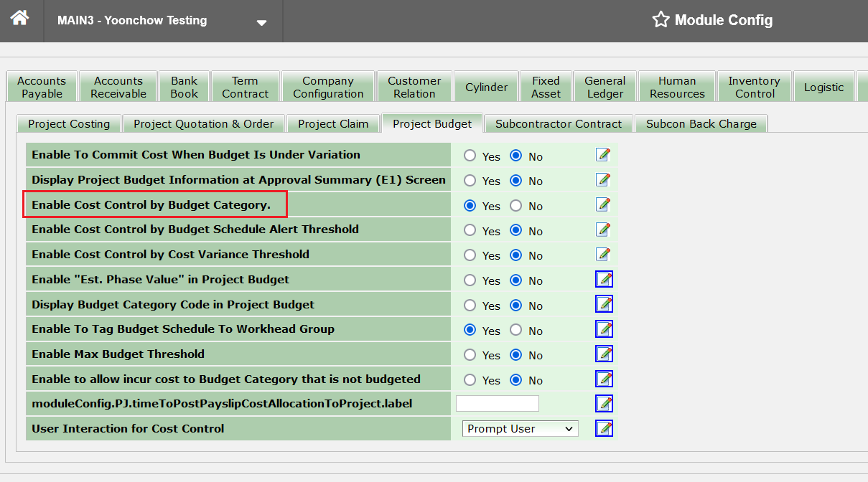Switch to the Project Claim tab
This screenshot has height=482, width=868.
[x=333, y=123]
